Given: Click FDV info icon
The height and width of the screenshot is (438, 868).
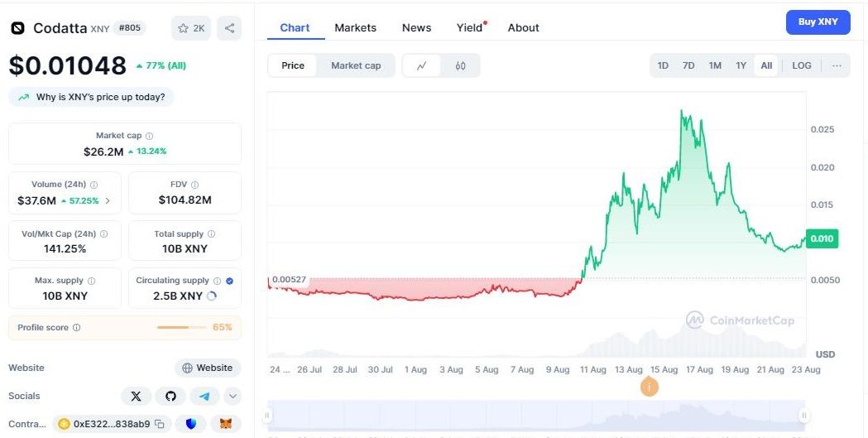Looking at the screenshot, I should 194,185.
